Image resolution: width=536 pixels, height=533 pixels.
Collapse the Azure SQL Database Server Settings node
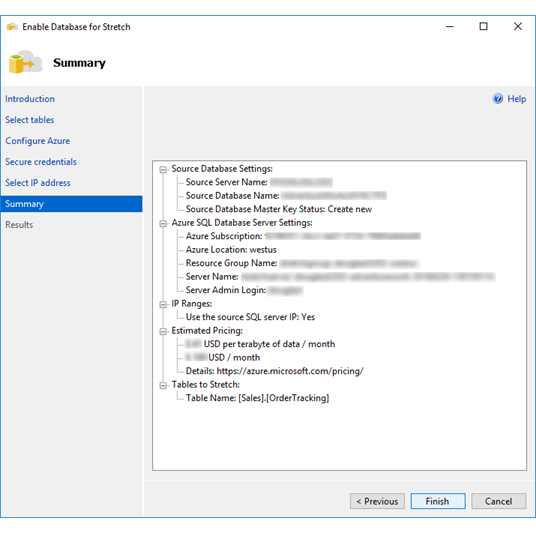(x=163, y=223)
